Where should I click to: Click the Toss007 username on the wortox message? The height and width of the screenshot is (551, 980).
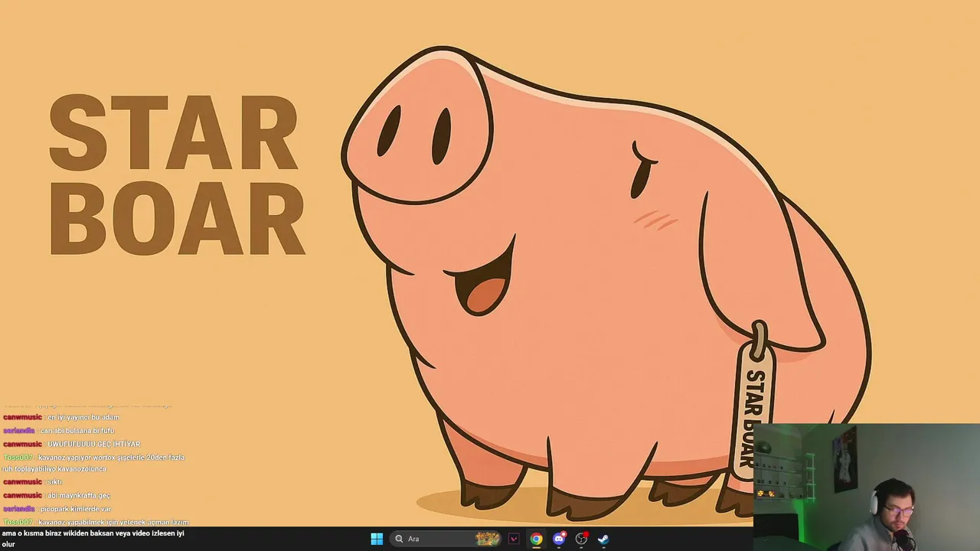18,458
